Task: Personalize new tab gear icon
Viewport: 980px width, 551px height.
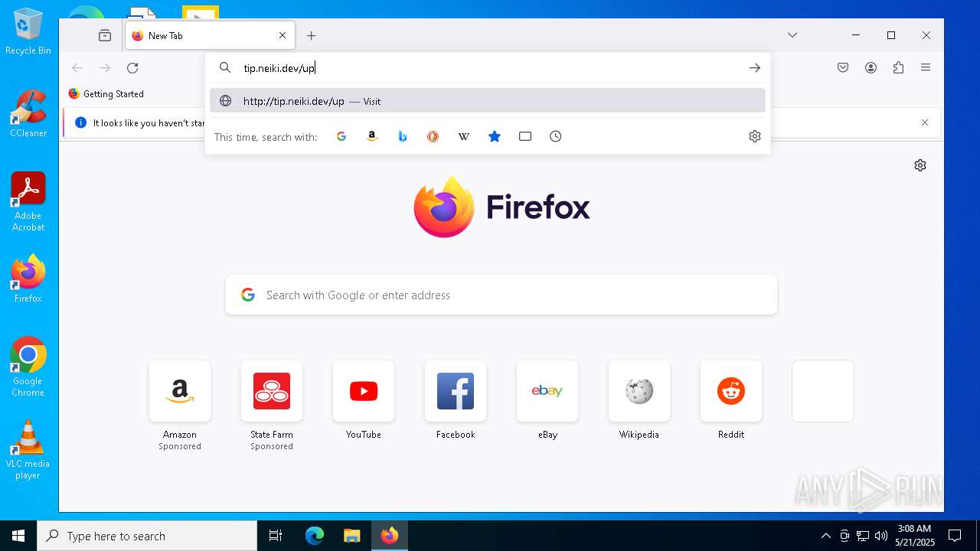Action: tap(920, 165)
